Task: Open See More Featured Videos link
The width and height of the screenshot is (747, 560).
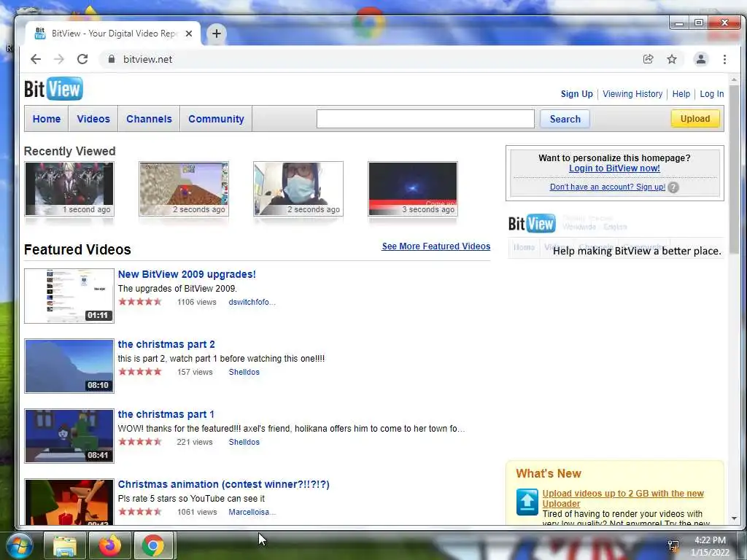Action: tap(436, 246)
